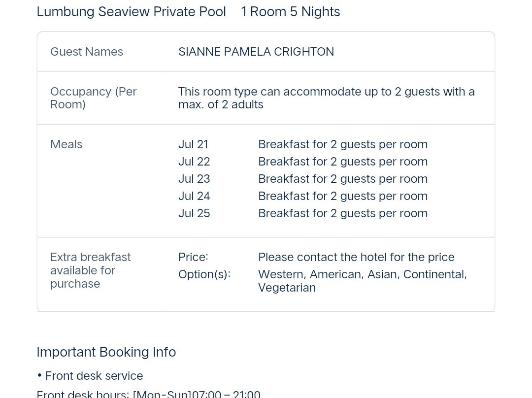Click the Jul 21 meal date
The image size is (532, 398).
point(193,144)
